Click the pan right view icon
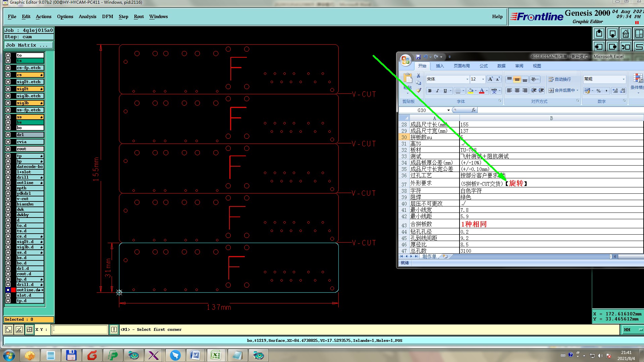This screenshot has height=362, width=644. pyautogui.click(x=612, y=47)
